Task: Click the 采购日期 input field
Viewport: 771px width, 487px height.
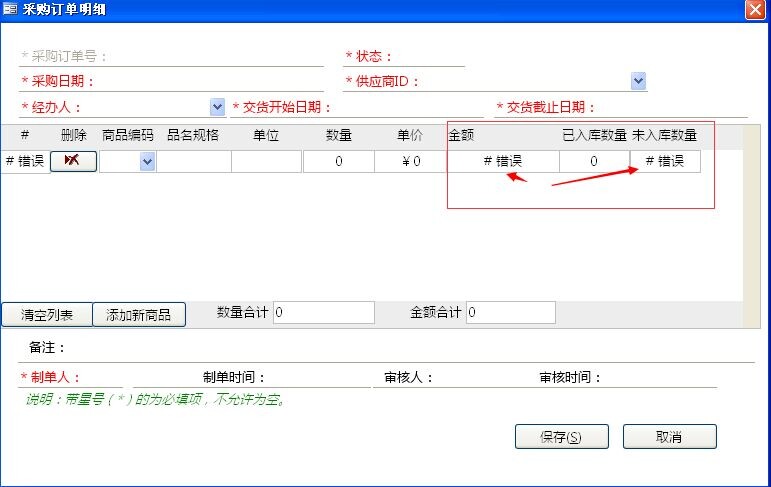Action: click(210, 82)
